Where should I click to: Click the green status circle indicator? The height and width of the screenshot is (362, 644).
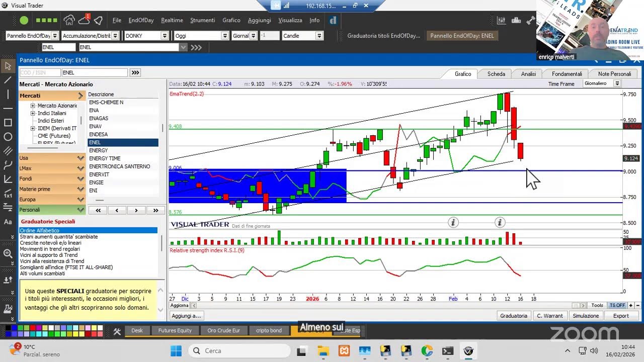[x=24, y=21]
